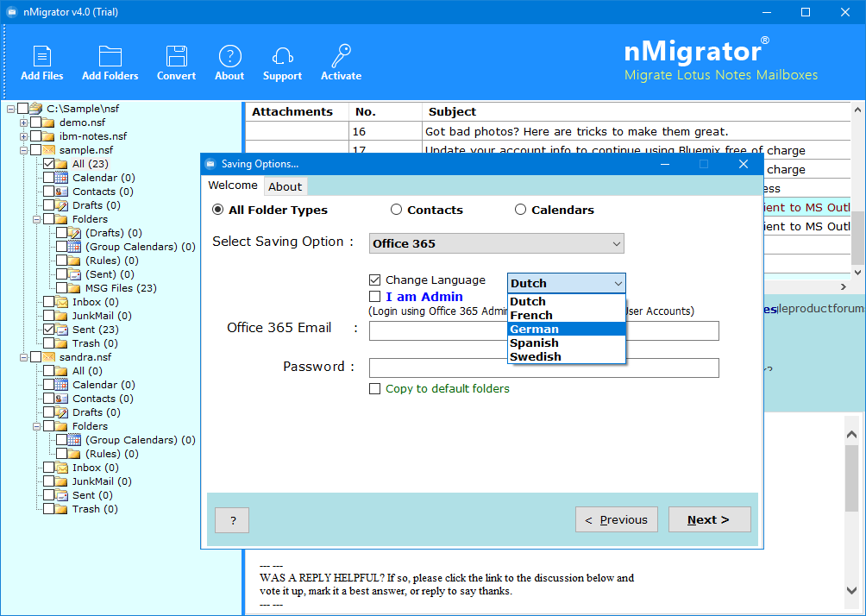This screenshot has height=616, width=866.
Task: Click the (Group Calendars) icon under sample.nsf
Action: click(74, 247)
